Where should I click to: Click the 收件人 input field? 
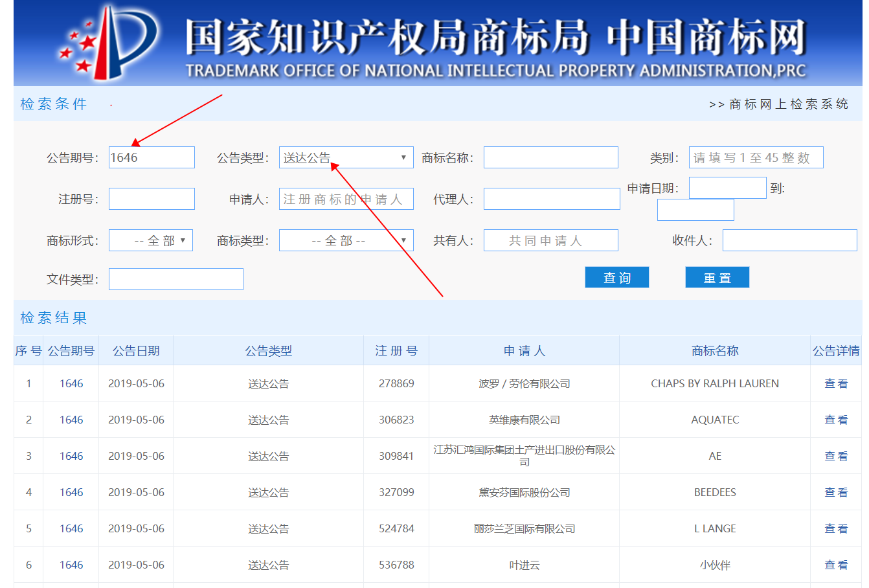click(x=790, y=240)
